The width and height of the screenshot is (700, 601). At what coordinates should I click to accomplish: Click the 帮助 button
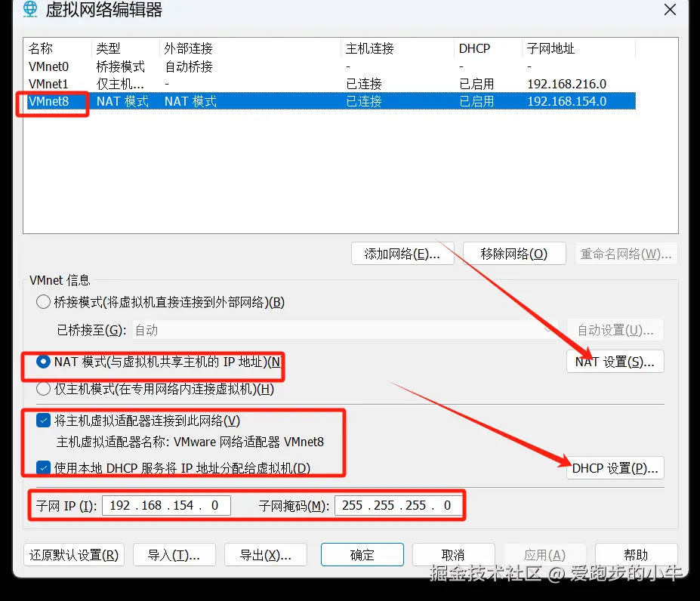[x=636, y=555]
